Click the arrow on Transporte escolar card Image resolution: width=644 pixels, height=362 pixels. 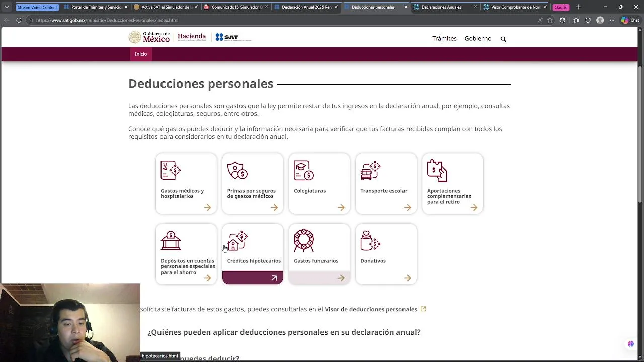(407, 207)
